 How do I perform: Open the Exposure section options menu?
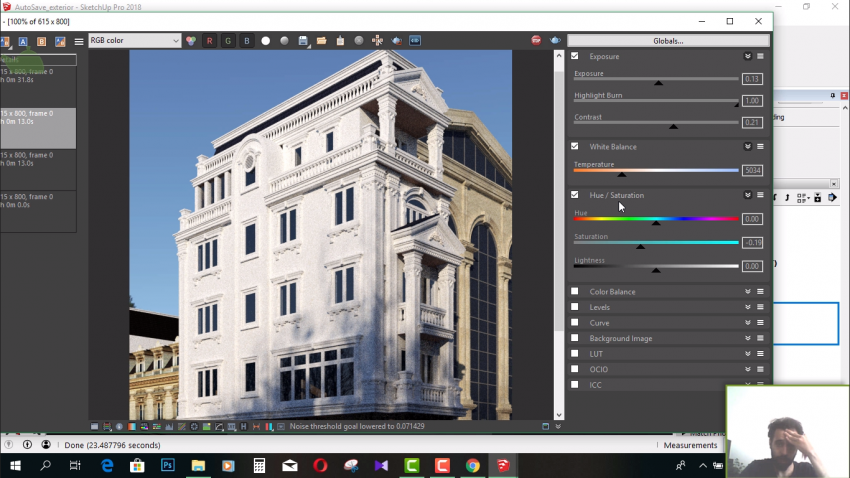tap(761, 56)
